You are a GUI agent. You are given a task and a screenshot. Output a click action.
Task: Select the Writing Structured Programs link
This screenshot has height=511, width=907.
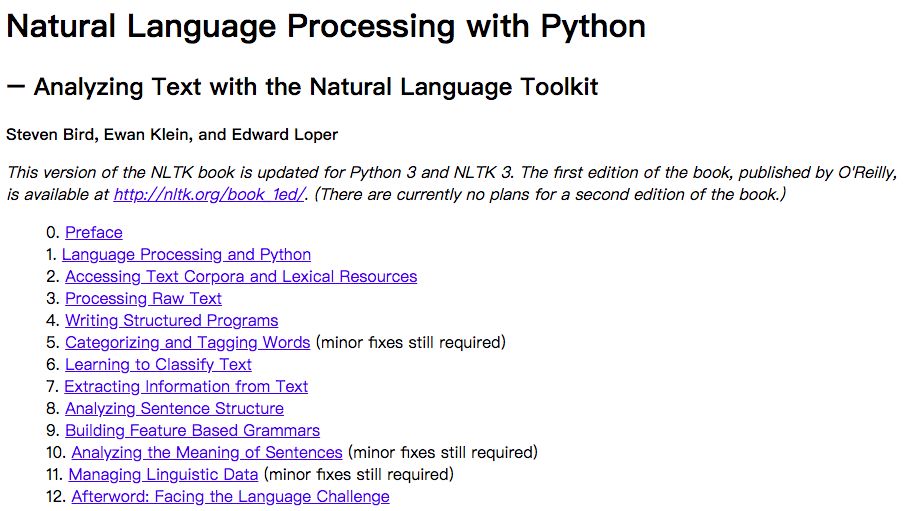click(171, 321)
